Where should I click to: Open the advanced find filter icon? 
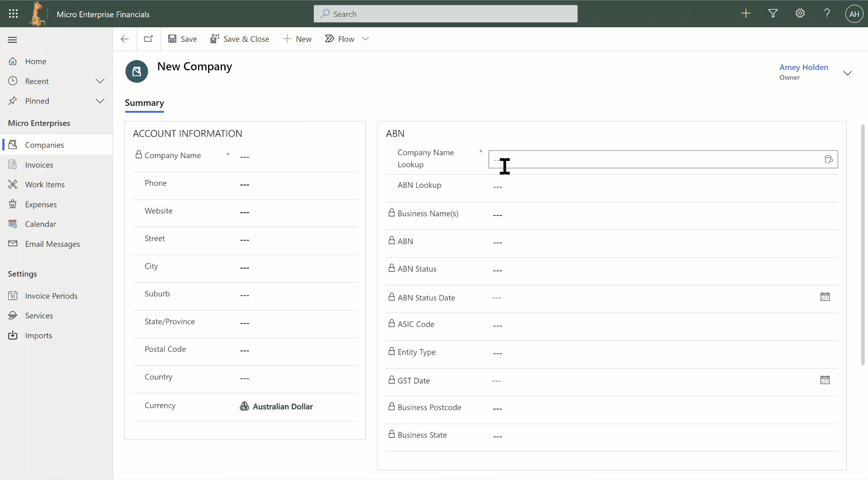click(x=773, y=14)
